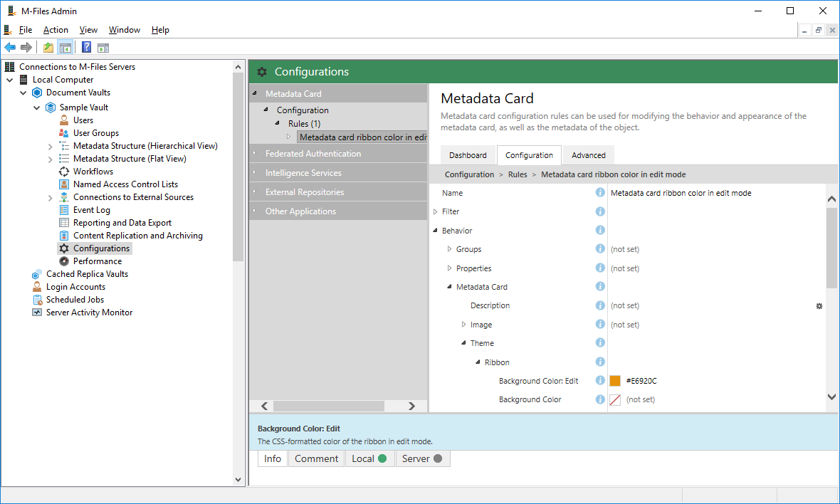Click the Scheduled Jobs icon

point(37,300)
